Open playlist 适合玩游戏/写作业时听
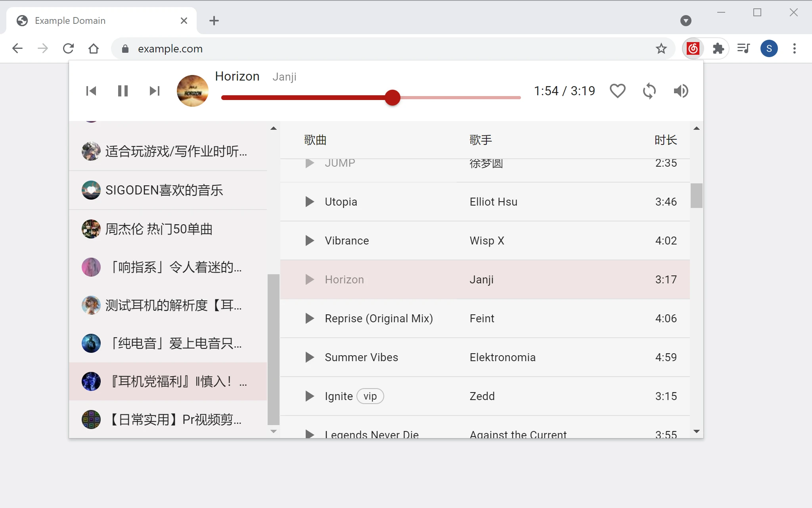The image size is (812, 508). (168, 151)
